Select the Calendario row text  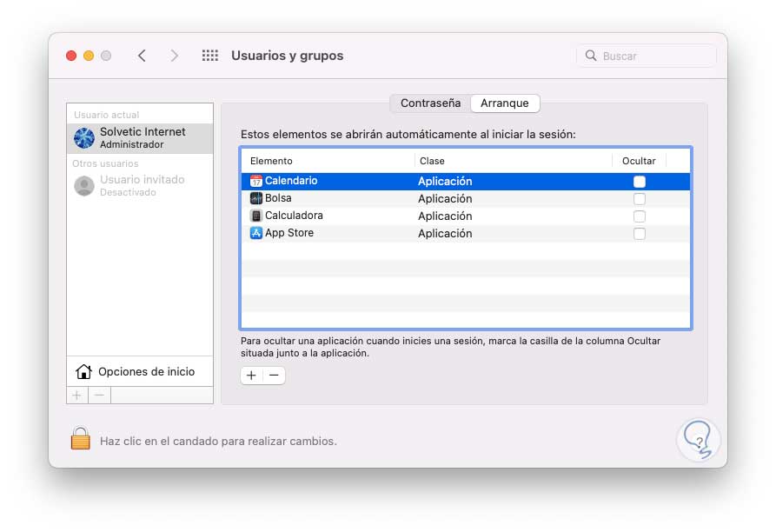click(291, 181)
